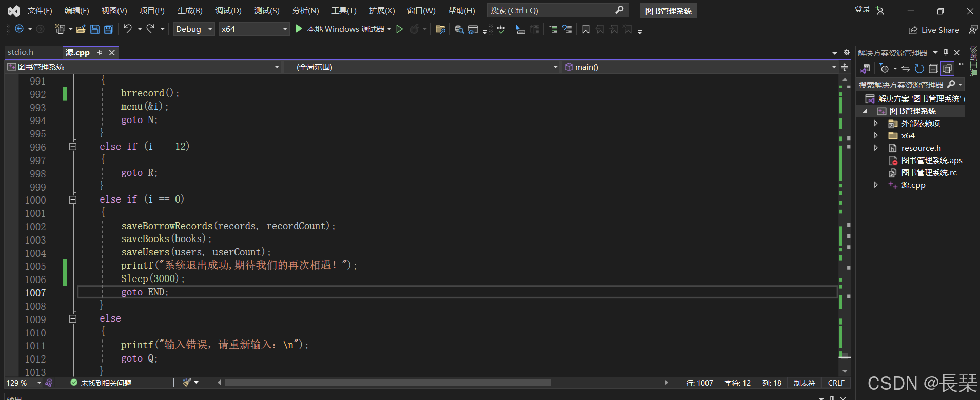Switch Solution Explorer to folder view icon
This screenshot has height=400, width=980.
(865, 69)
